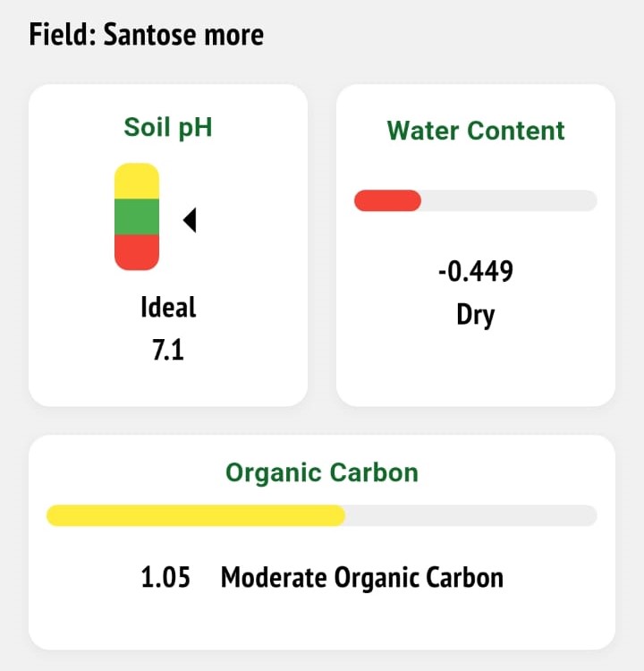Screen dimensions: 644x671
Task: Select the Water Content card background
Action: [x=476, y=245]
